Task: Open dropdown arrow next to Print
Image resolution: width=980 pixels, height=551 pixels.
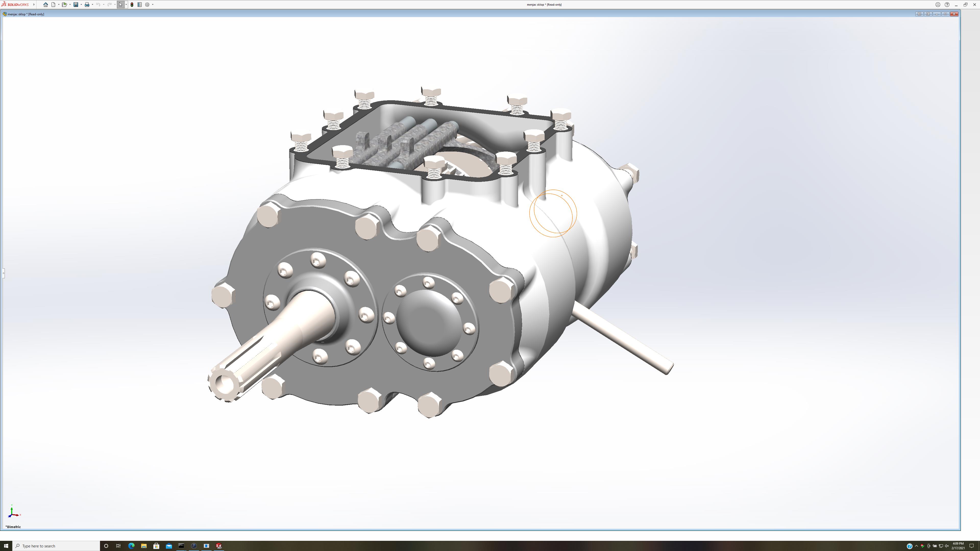Action: pyautogui.click(x=92, y=5)
